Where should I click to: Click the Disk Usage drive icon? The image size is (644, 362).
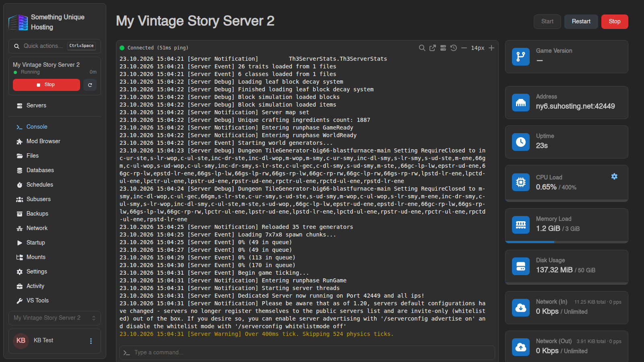[521, 266]
